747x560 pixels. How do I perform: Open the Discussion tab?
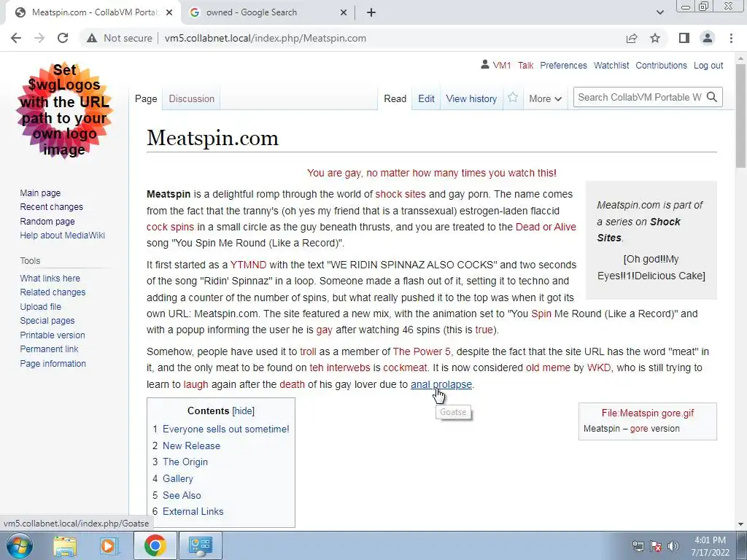coord(192,98)
